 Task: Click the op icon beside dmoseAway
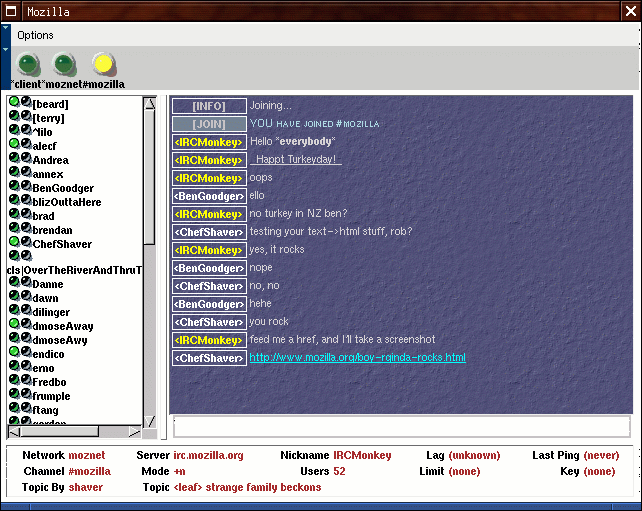(14, 323)
